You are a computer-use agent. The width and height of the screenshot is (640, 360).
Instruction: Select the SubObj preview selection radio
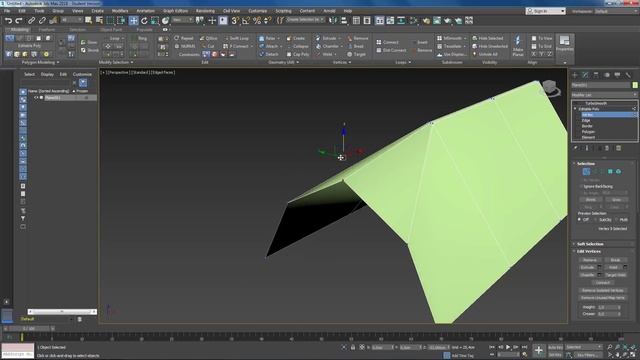coord(596,220)
